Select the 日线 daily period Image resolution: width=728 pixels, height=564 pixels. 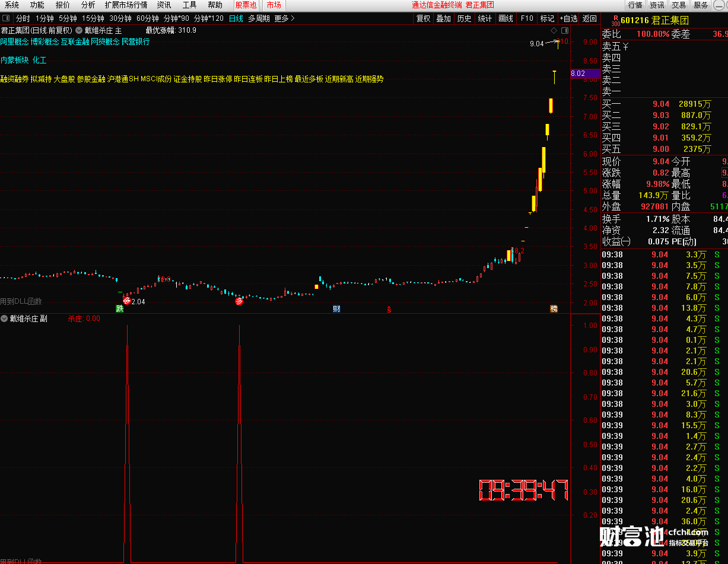tap(236, 18)
